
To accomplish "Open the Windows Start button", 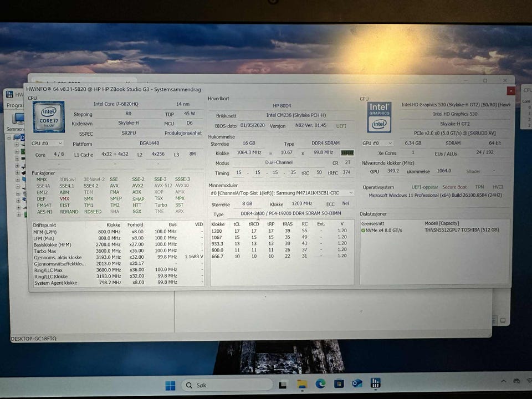I will point(170,385).
